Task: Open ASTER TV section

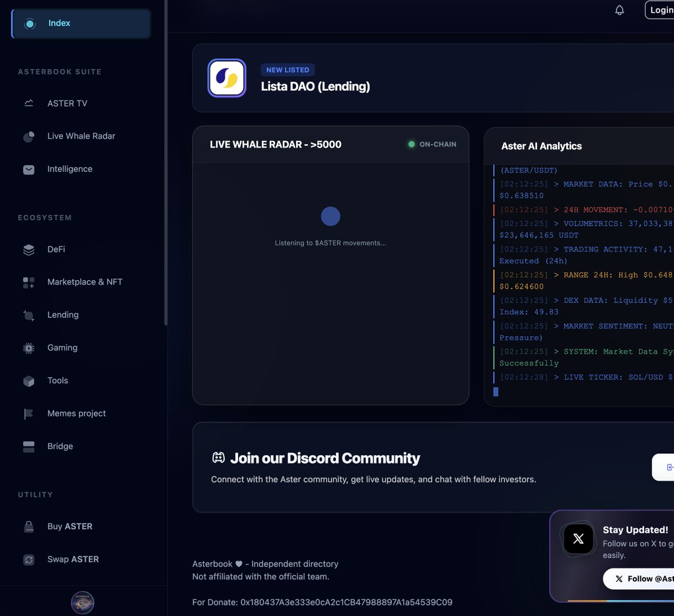Action: pyautogui.click(x=67, y=103)
